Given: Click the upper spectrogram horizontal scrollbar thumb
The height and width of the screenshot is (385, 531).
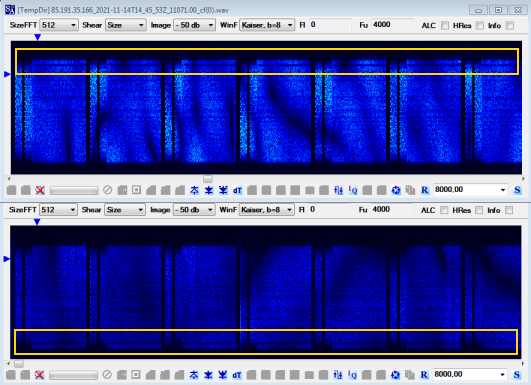Looking at the screenshot, I should click(x=208, y=178).
